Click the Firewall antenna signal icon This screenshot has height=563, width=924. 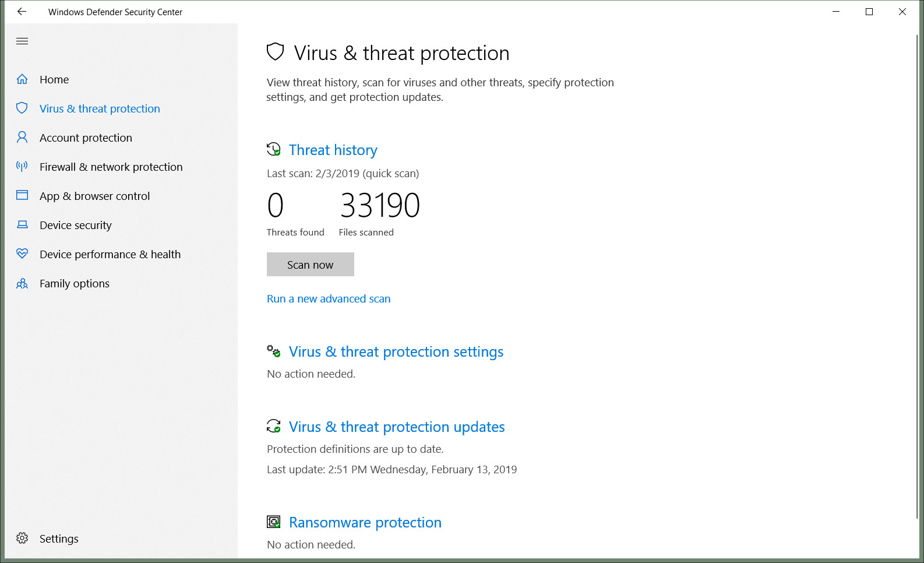(x=22, y=167)
